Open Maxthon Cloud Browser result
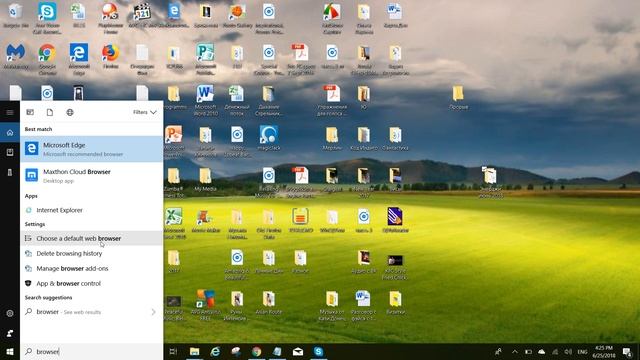Screen dimensions: 640x360 click(x=91, y=176)
